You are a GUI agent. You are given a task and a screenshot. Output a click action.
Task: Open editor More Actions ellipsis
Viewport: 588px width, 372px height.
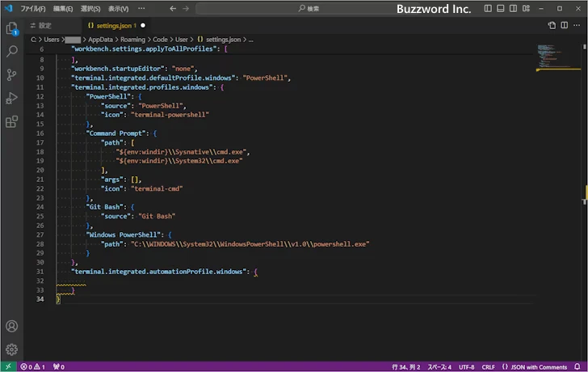pos(577,25)
